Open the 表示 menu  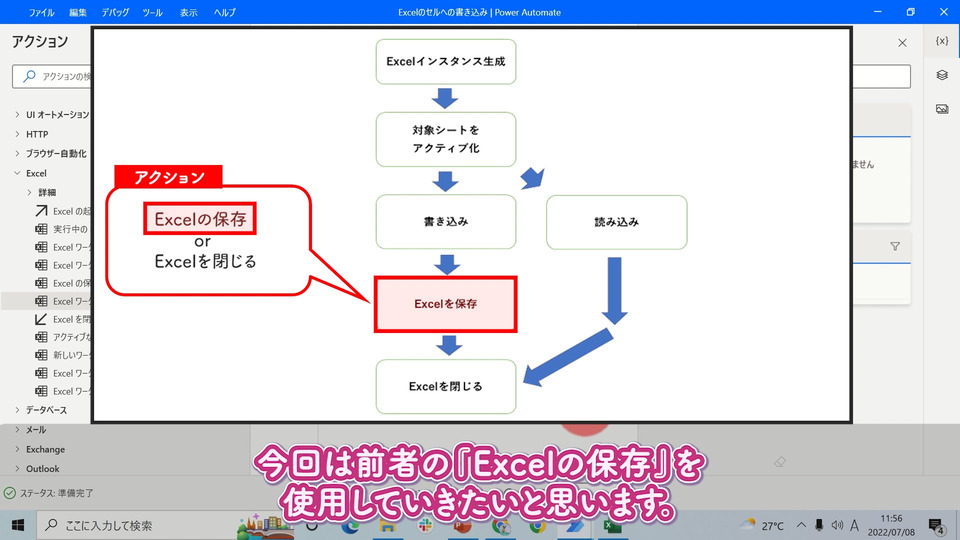[x=189, y=12]
